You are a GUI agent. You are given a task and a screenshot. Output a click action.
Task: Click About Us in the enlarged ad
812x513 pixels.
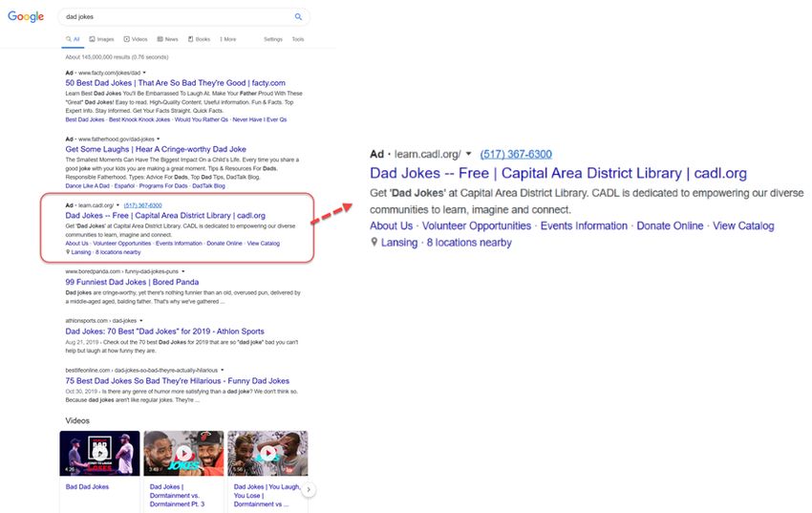point(391,225)
